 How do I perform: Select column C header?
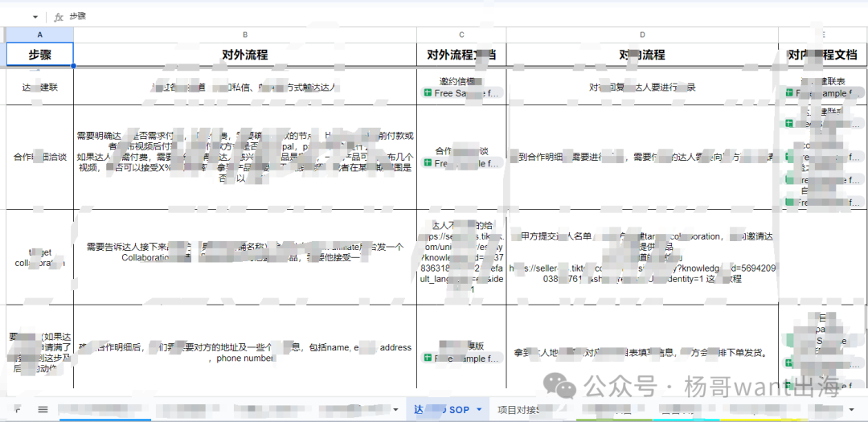click(x=461, y=35)
